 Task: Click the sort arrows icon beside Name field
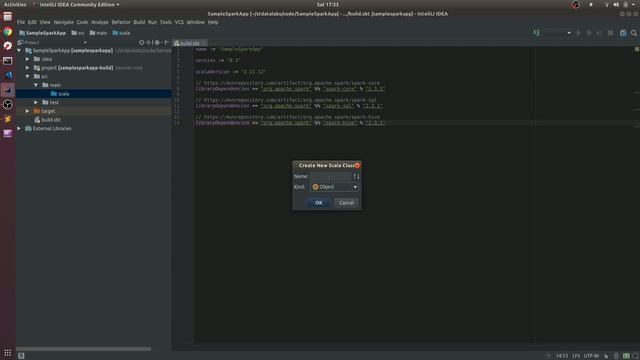356,176
